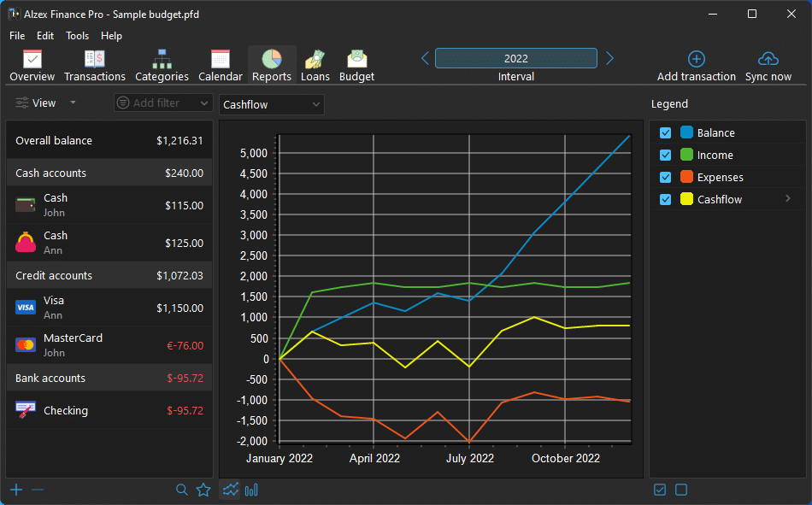Click the MasterCard icon
Viewport: 812px width, 505px height.
(x=26, y=345)
